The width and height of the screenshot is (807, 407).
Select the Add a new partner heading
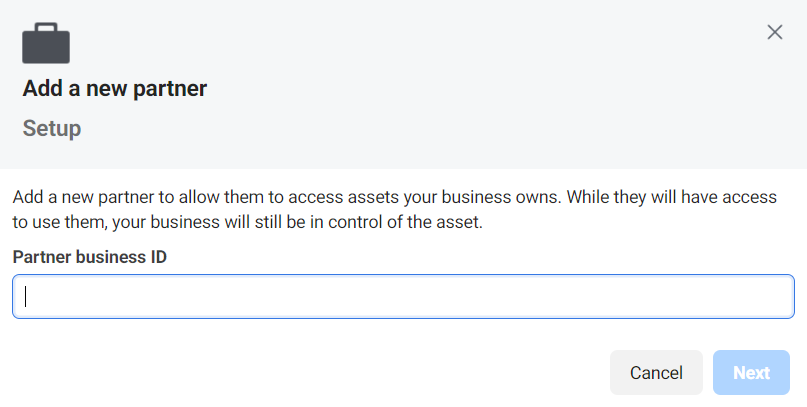(x=115, y=89)
